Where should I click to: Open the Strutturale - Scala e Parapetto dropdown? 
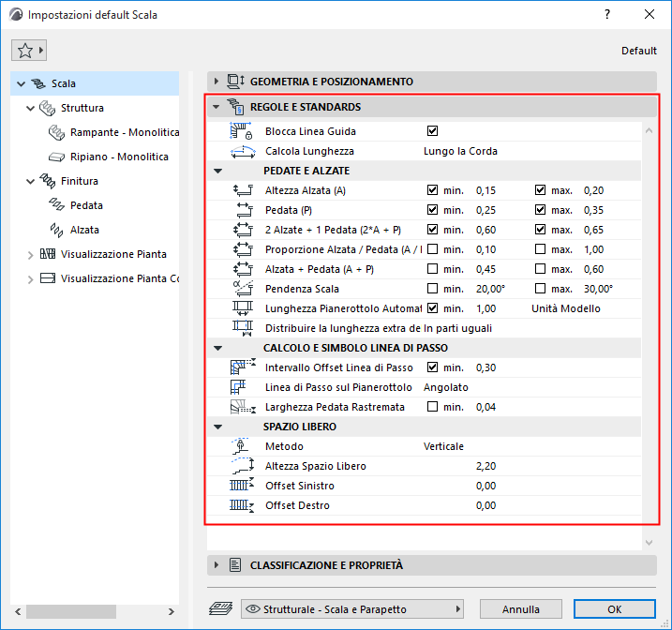(352, 609)
